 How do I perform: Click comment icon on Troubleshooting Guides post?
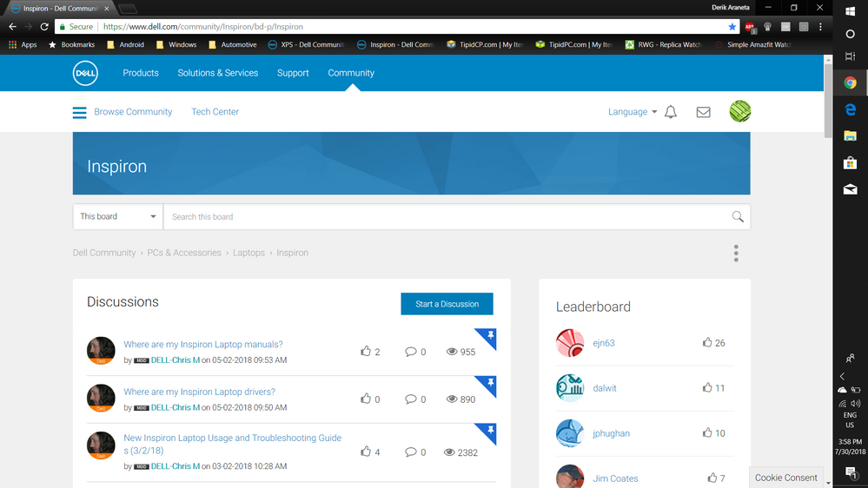click(x=410, y=452)
